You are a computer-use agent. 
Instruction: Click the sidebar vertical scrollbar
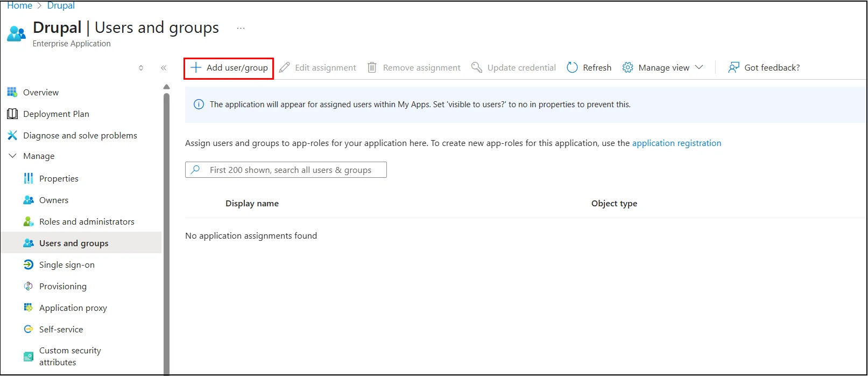point(166,234)
